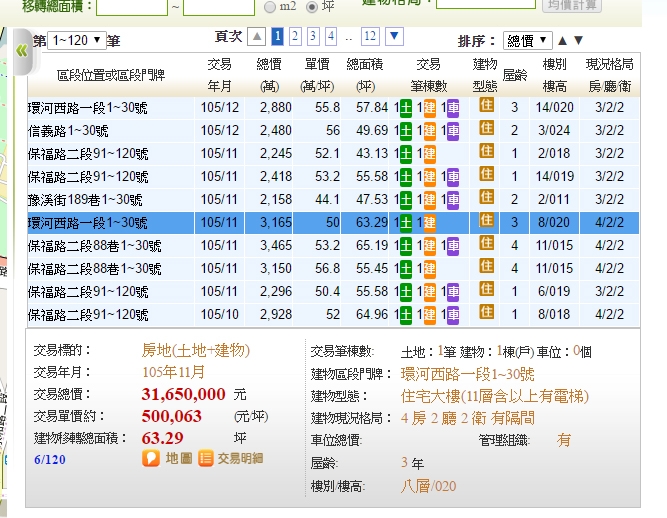This screenshot has width=667, height=518.
Task: Click green land icon in first row
Action: [x=405, y=107]
